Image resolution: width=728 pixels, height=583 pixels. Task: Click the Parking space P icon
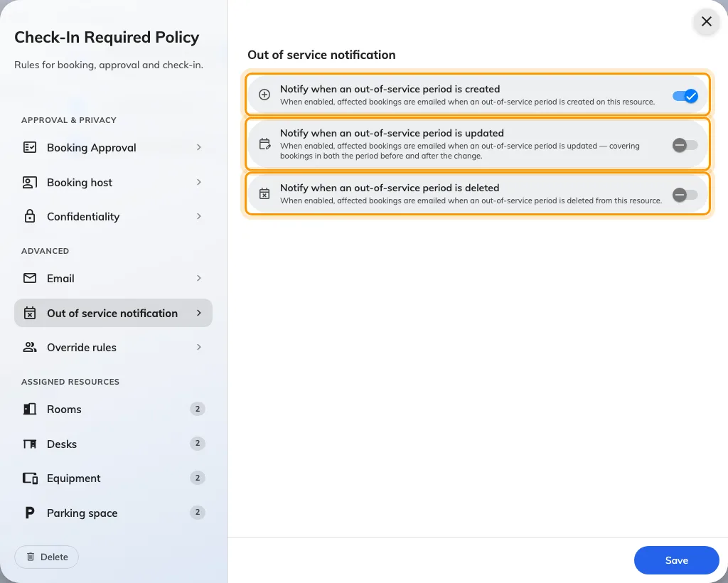point(30,513)
